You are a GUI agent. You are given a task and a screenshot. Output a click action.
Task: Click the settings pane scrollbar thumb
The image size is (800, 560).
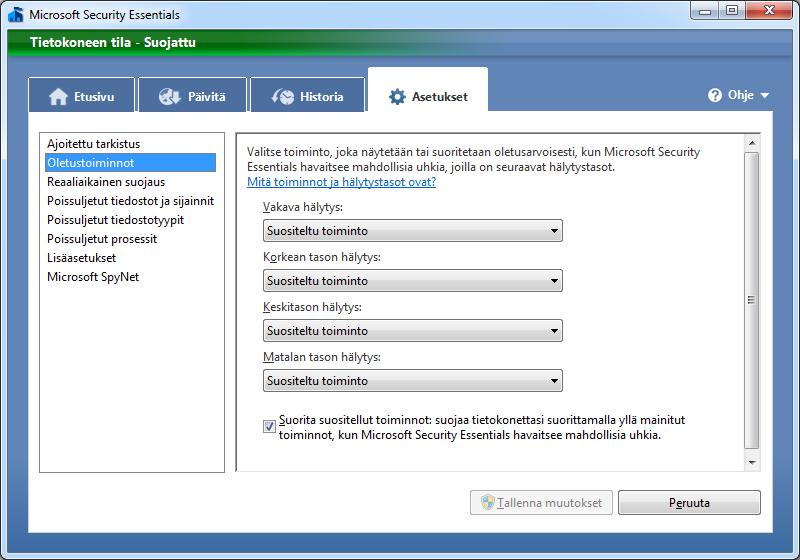[x=752, y=300]
